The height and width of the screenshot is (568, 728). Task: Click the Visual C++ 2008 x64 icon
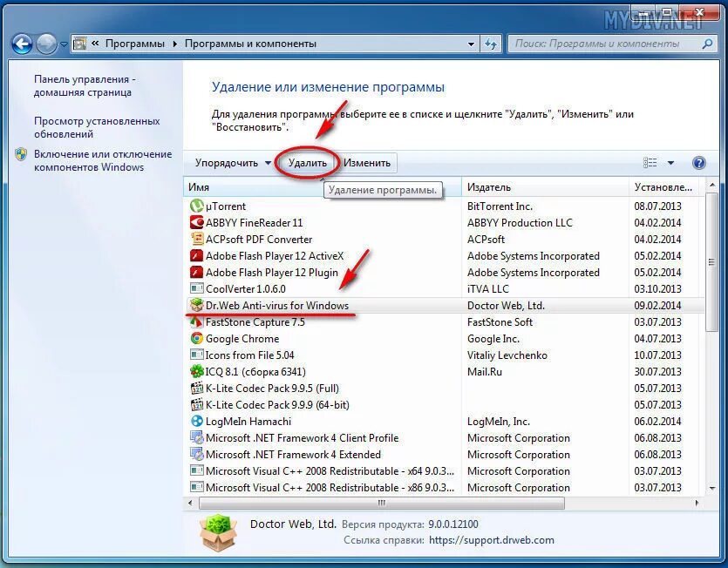tap(197, 470)
